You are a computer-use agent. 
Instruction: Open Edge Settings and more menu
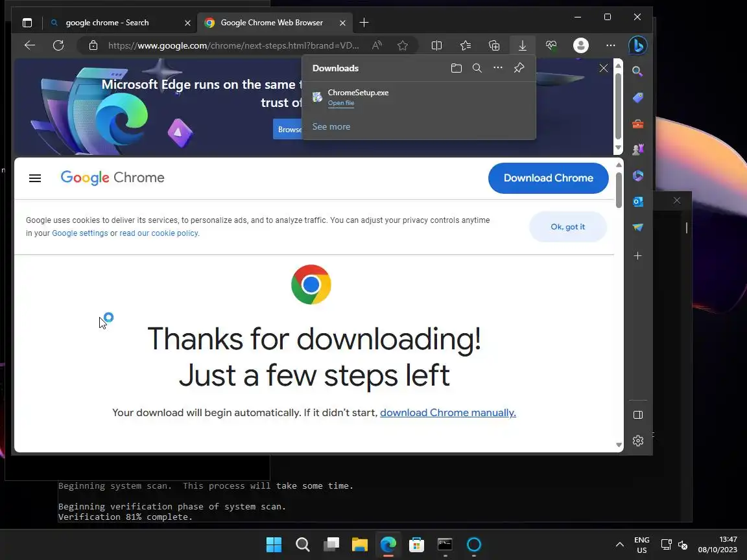click(x=610, y=45)
